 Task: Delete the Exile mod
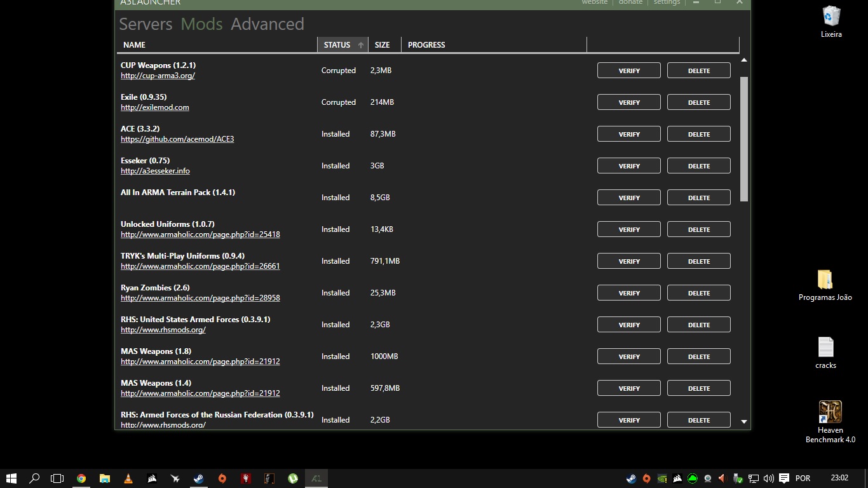(x=699, y=102)
